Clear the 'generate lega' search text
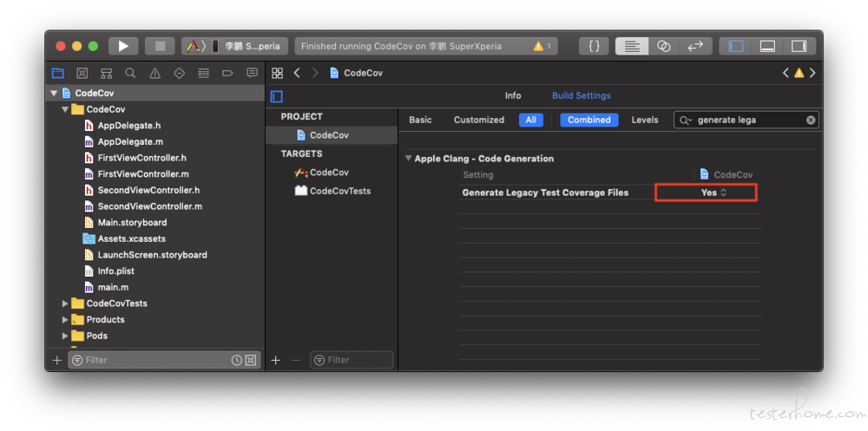 click(811, 120)
